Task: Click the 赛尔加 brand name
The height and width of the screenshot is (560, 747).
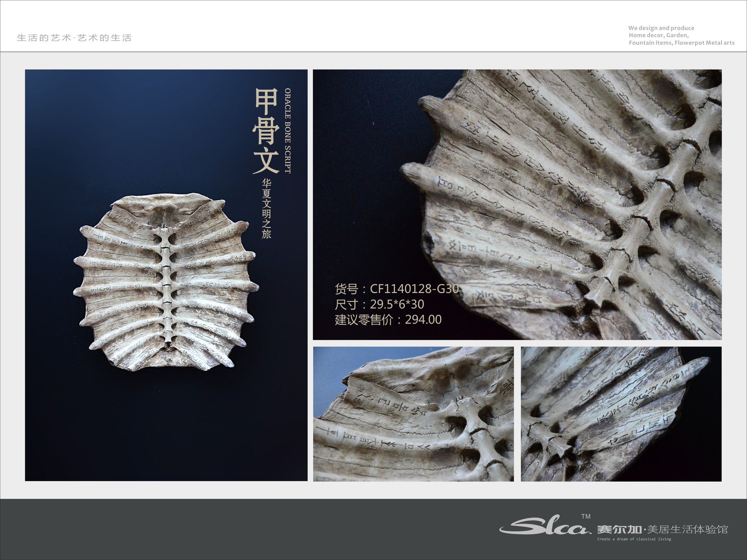Action: tap(619, 529)
